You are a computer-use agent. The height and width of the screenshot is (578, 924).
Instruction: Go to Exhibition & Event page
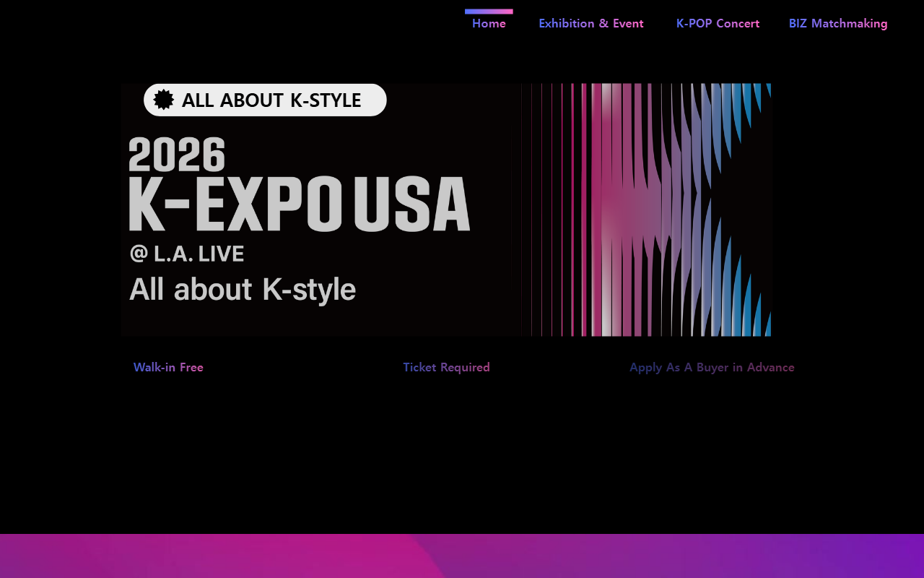point(591,23)
